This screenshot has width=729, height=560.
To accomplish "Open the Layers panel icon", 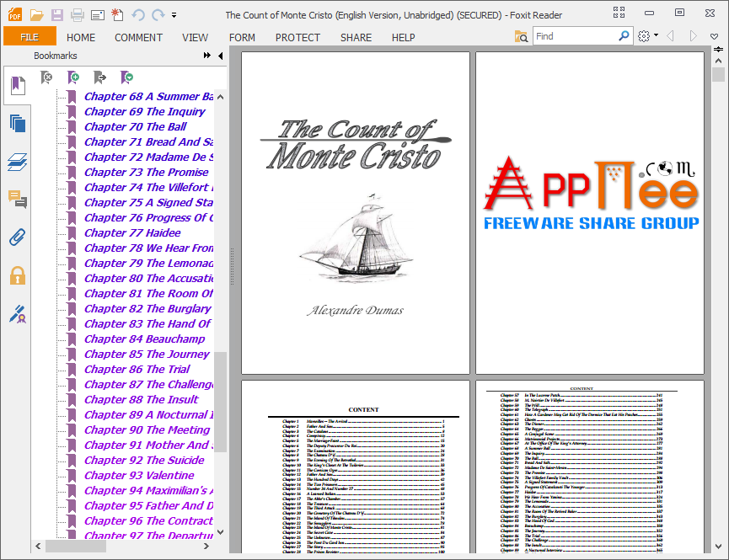I will [18, 163].
